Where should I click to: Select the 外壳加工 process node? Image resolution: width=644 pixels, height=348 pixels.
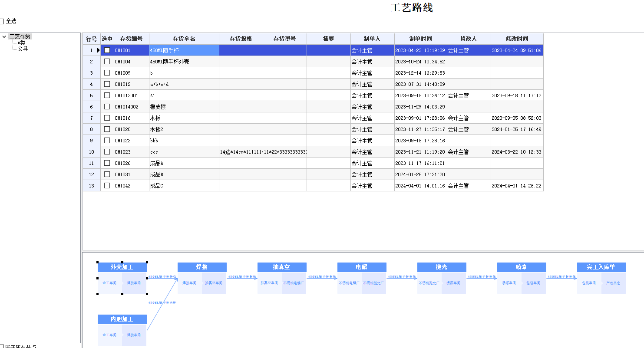point(122,267)
